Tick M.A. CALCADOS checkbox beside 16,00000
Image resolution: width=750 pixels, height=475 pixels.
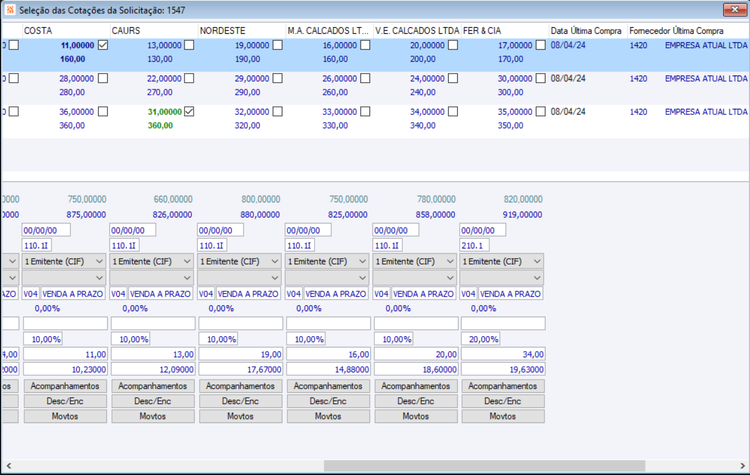tap(365, 45)
